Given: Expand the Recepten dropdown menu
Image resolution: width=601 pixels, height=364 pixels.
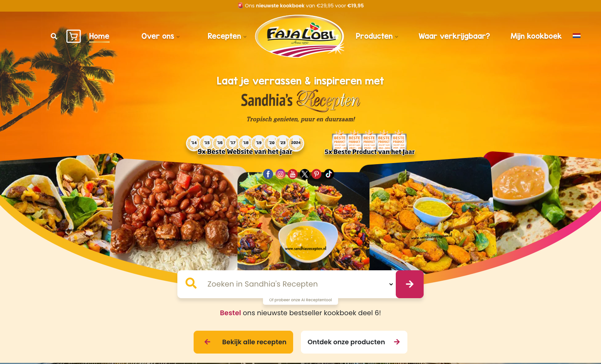Looking at the screenshot, I should (227, 36).
